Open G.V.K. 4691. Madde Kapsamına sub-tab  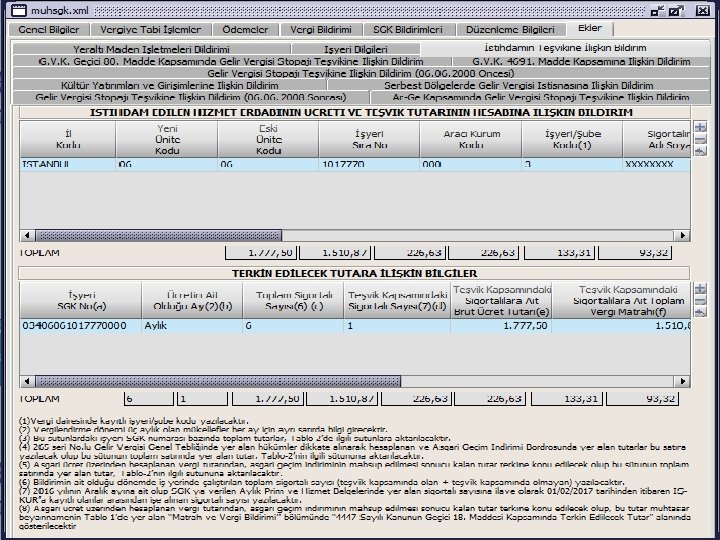click(x=581, y=62)
